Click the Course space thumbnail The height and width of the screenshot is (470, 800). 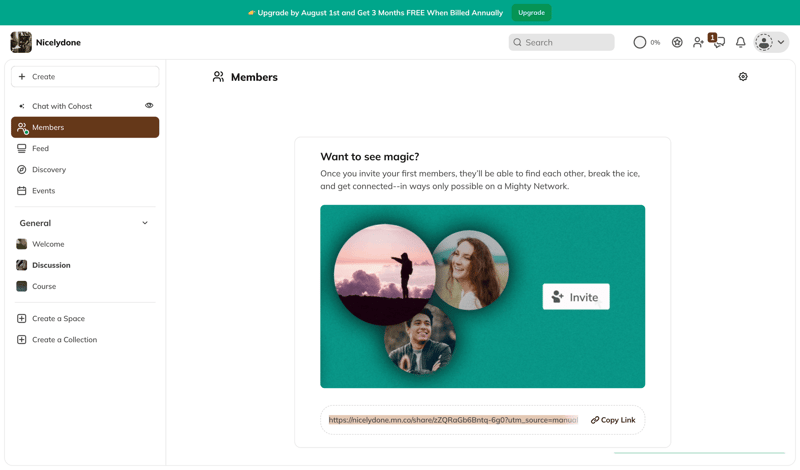(21, 286)
